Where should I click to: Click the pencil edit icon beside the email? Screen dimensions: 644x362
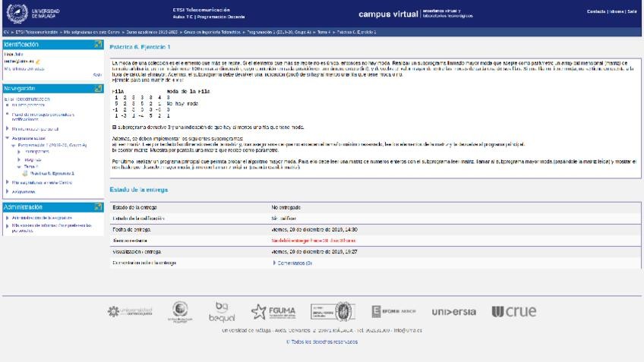tap(38, 61)
